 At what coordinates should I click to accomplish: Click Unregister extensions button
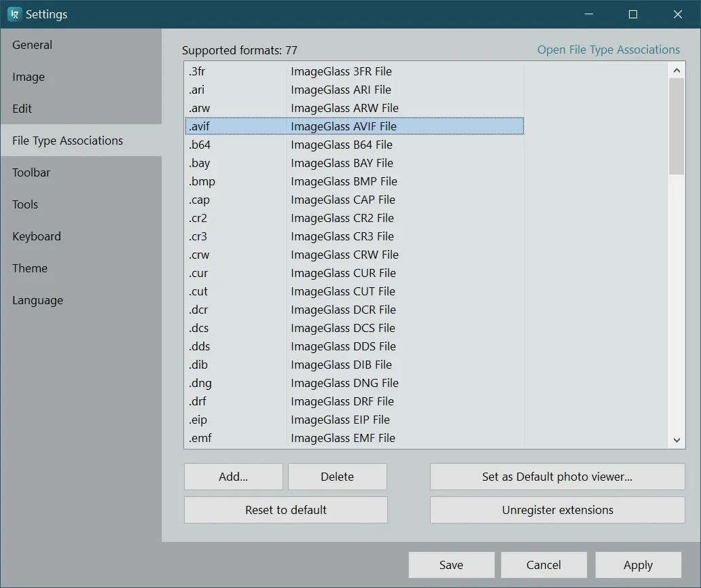[558, 510]
